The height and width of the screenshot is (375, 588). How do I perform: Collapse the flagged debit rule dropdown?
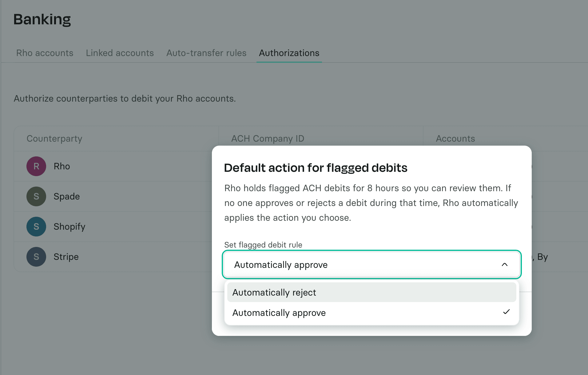tap(371, 265)
